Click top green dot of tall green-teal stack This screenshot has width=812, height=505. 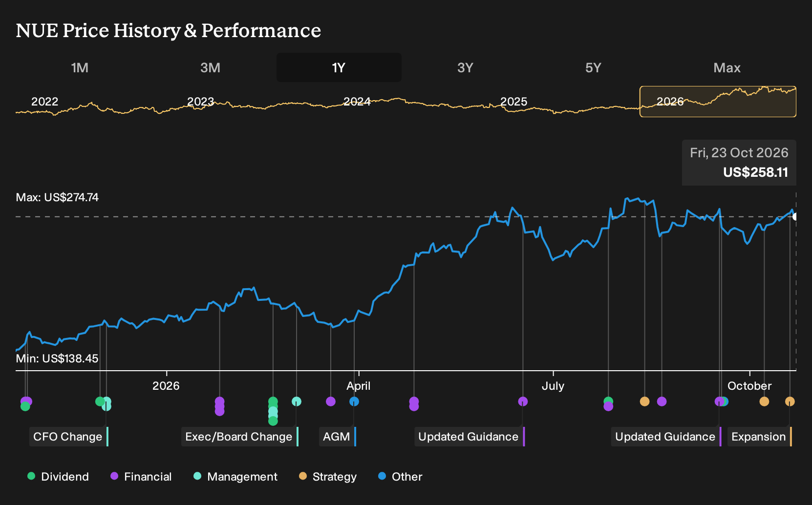(x=273, y=401)
